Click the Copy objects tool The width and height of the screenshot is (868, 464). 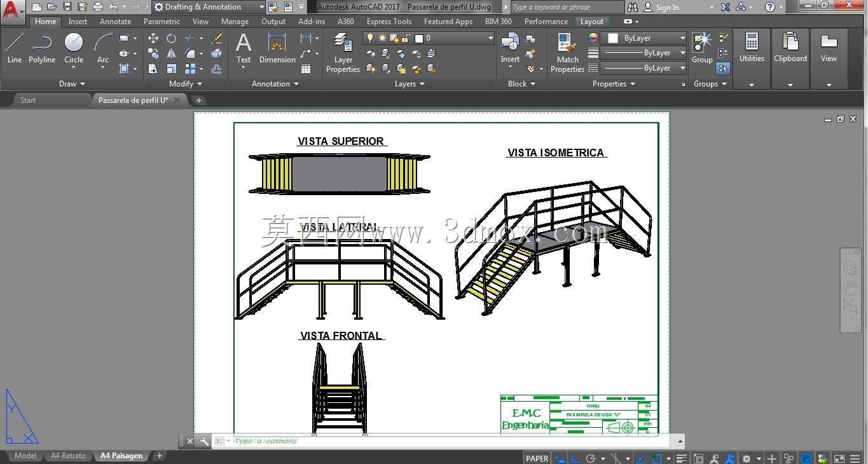point(153,53)
